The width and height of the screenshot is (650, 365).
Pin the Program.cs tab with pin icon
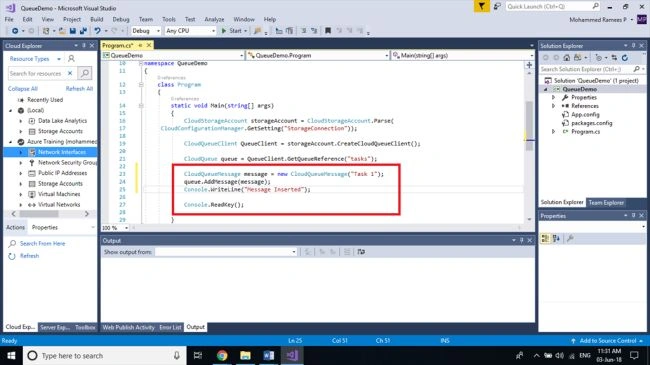(141, 45)
